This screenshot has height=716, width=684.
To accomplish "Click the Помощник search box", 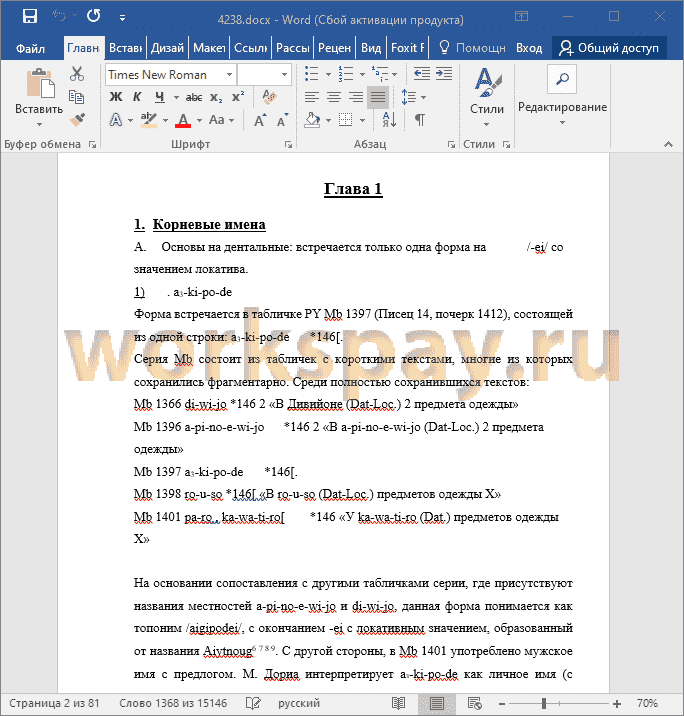I will click(x=472, y=48).
